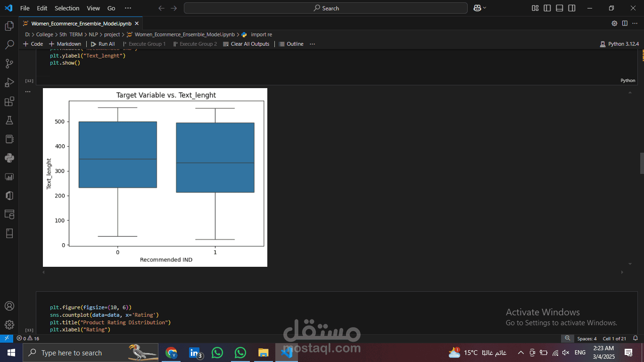
Task: Open the Search view in activity bar
Action: (9, 45)
